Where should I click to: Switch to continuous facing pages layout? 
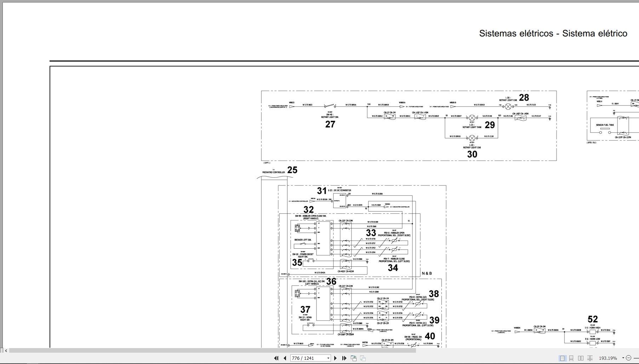coord(590,358)
